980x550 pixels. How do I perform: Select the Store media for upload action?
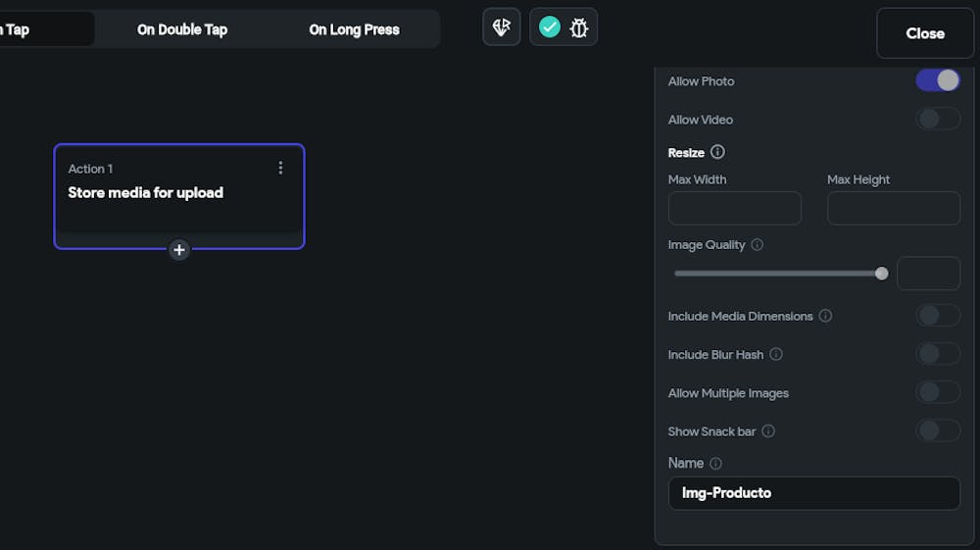[x=145, y=193]
